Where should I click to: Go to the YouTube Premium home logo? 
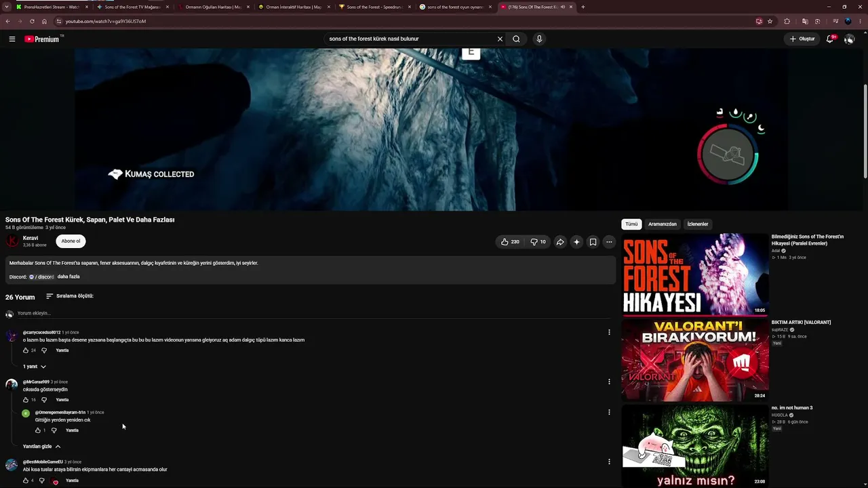point(43,39)
